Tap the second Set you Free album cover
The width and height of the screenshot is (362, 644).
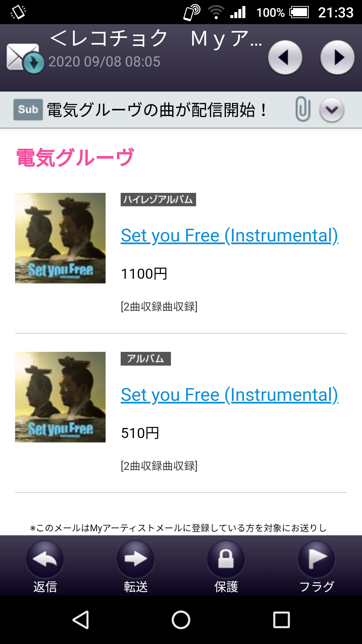[x=60, y=397]
